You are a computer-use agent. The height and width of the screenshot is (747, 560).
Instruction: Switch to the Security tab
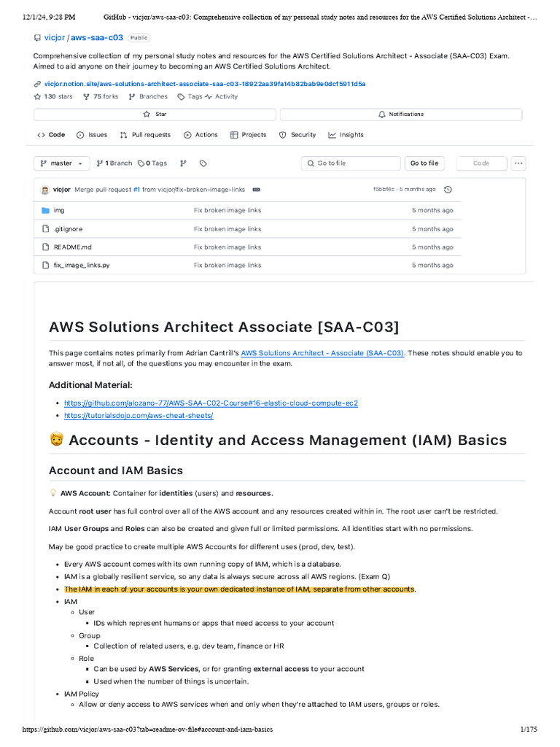point(297,135)
